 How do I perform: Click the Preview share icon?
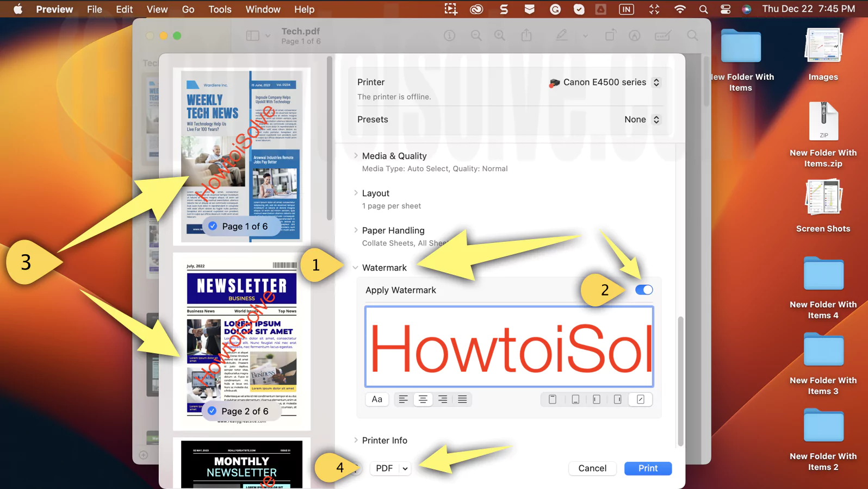[x=526, y=35]
